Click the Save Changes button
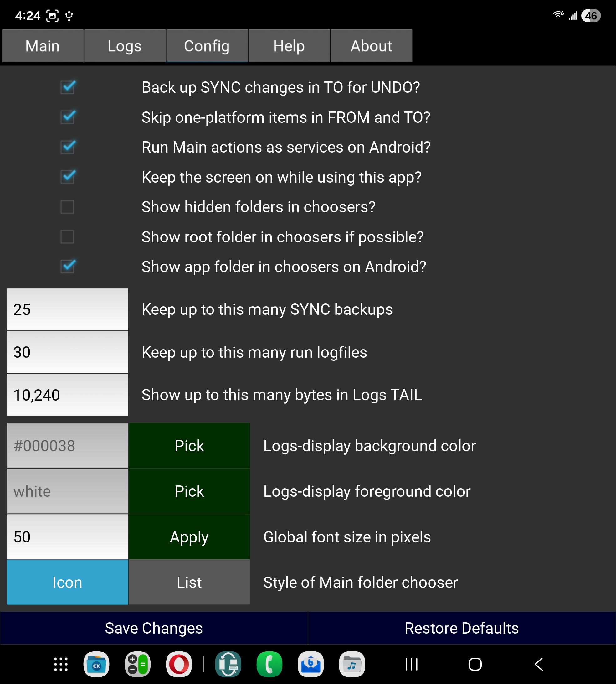Image resolution: width=616 pixels, height=684 pixels. coord(154,628)
